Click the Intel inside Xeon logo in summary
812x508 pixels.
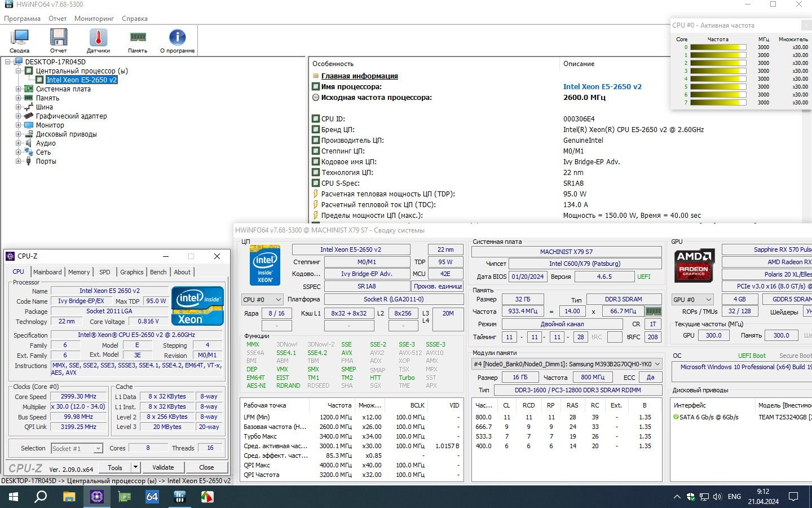[265, 265]
